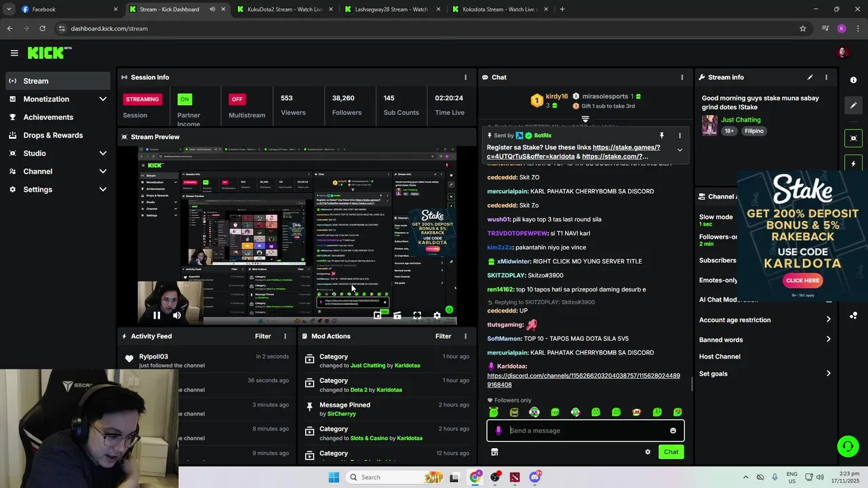Edit stream info with the pencil icon
Viewport: 868px width, 488px height.
click(x=810, y=77)
